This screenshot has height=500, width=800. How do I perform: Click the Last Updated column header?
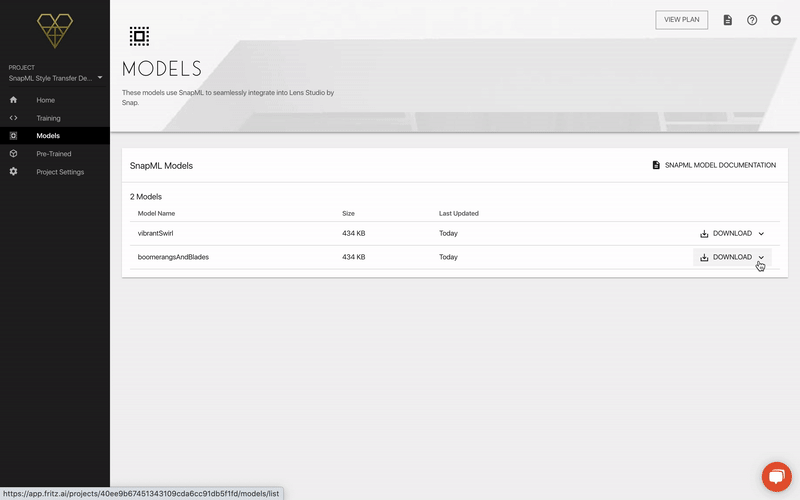(x=459, y=213)
